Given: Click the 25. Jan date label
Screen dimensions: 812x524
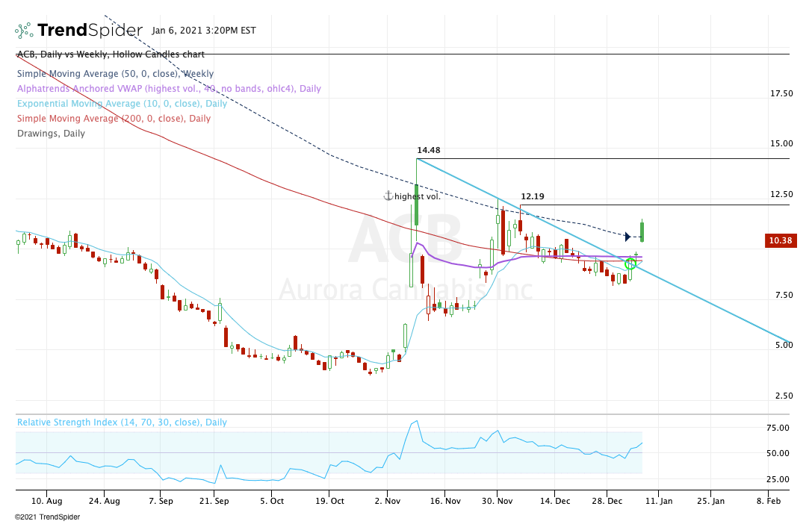Looking at the screenshot, I should point(711,502).
